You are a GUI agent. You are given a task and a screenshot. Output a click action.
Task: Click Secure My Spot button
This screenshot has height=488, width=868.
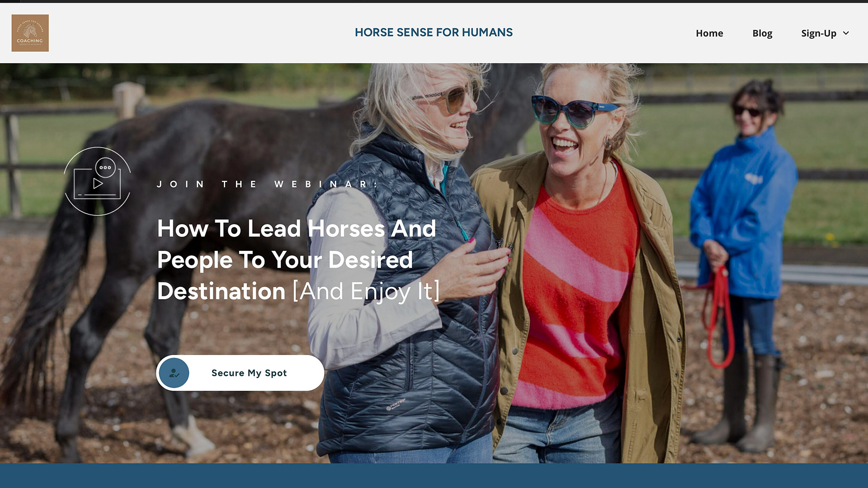pos(240,373)
